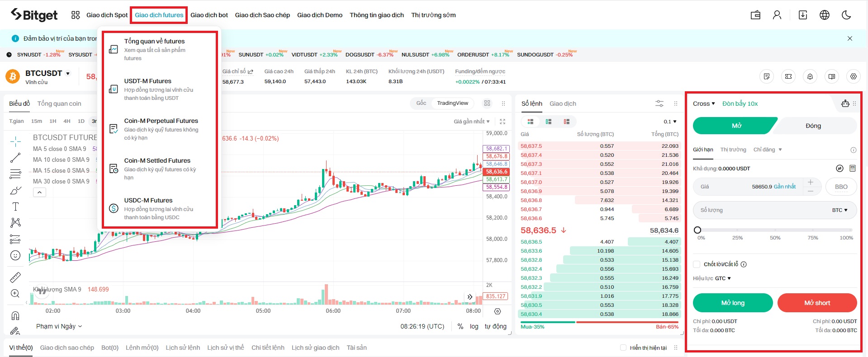Click the app download icon

pos(803,15)
